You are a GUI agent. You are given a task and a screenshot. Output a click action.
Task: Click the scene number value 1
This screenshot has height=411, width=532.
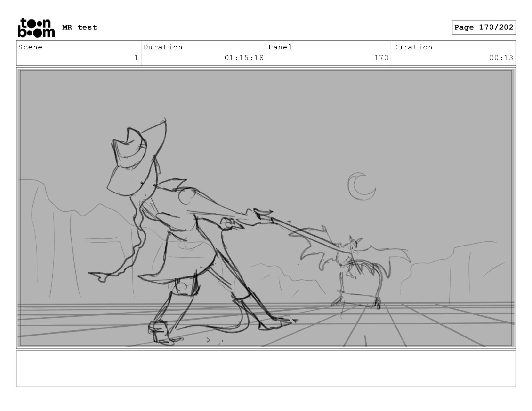[x=136, y=58]
